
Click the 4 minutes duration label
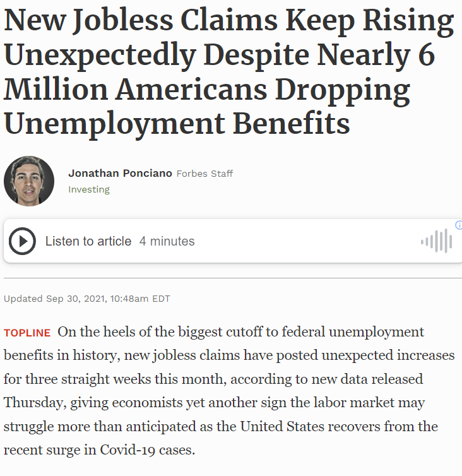coord(167,241)
